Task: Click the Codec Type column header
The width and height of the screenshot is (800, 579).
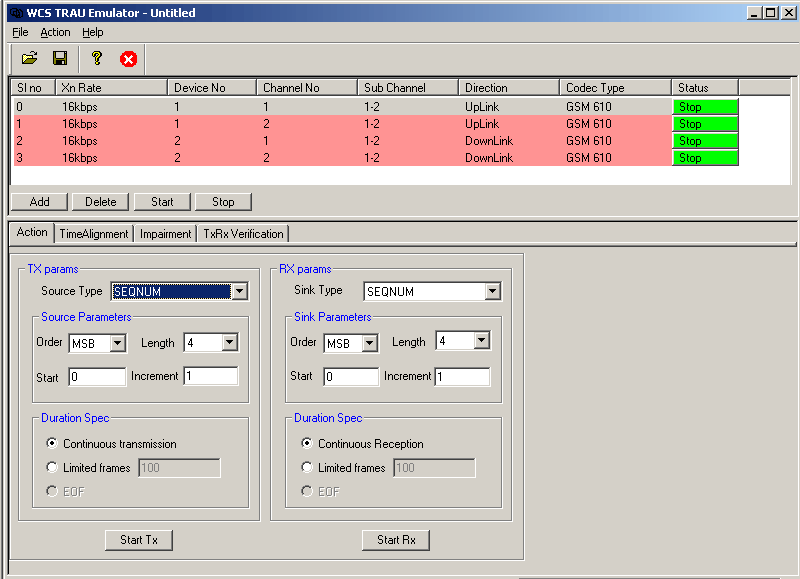Action: click(x=615, y=88)
